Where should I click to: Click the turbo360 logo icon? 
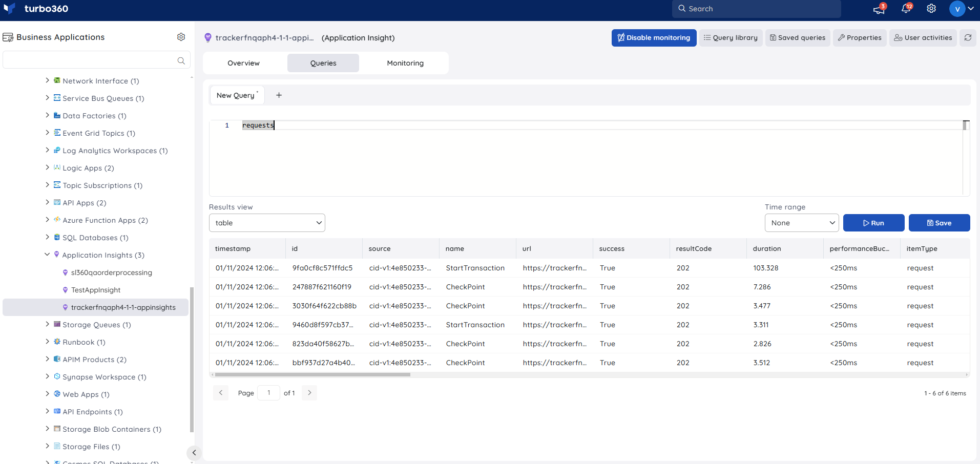[9, 9]
